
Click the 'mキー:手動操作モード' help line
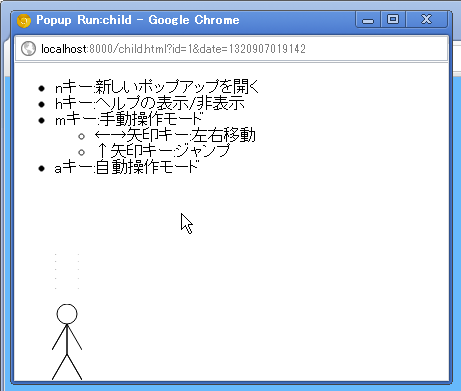click(129, 119)
